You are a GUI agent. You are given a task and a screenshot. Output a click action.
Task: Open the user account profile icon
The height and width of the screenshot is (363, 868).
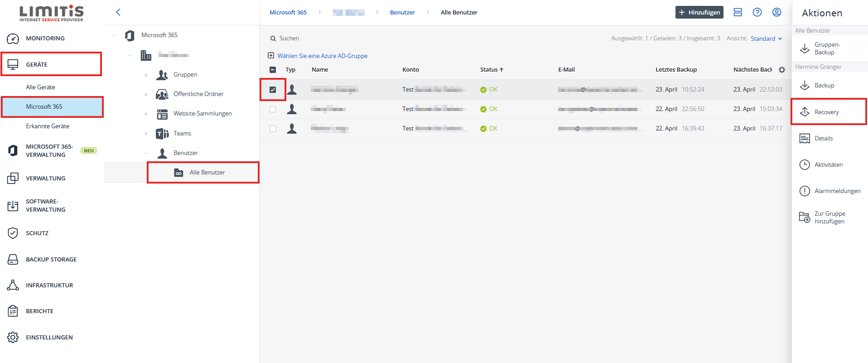[x=776, y=12]
